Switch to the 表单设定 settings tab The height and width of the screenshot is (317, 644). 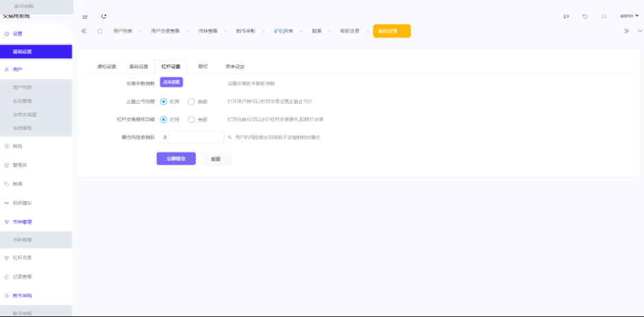click(235, 67)
